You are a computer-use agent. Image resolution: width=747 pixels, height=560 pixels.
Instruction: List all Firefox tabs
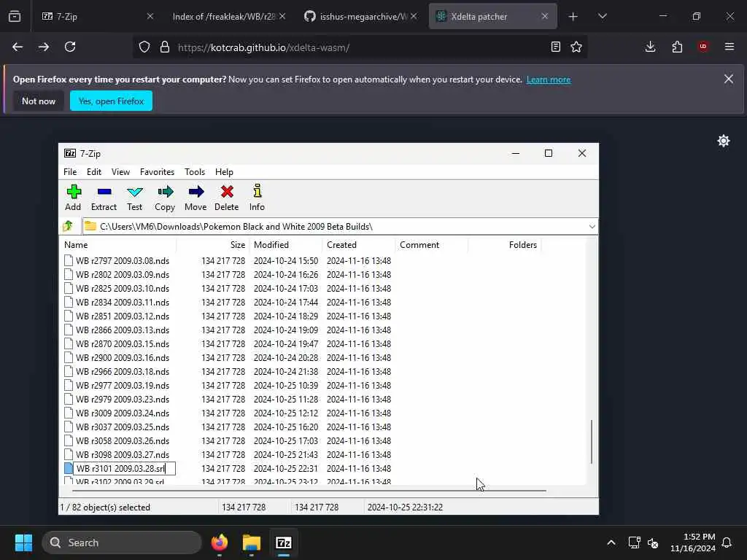coord(603,17)
